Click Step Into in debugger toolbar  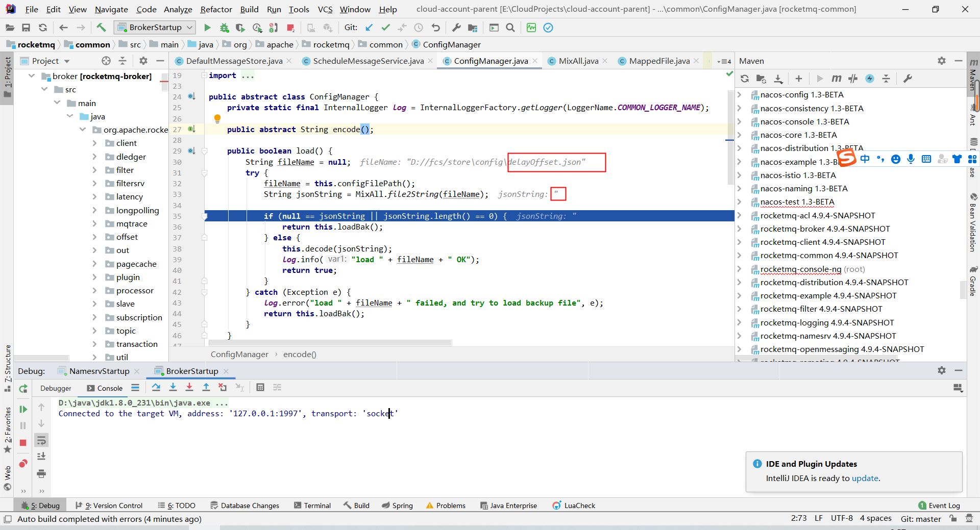click(173, 387)
